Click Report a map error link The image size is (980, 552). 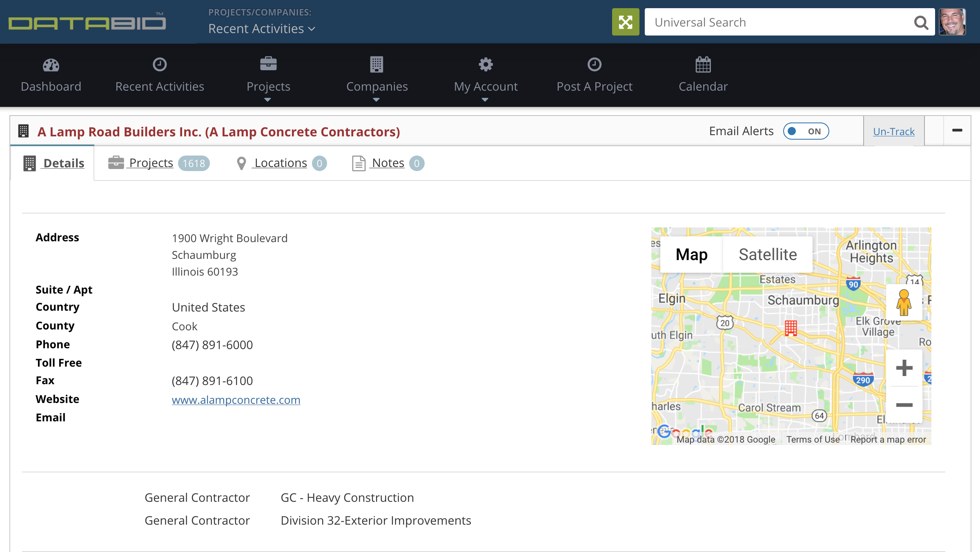tap(888, 439)
